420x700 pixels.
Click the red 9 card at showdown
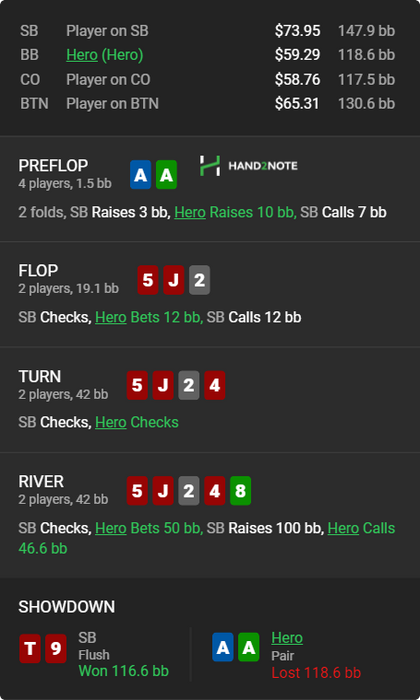click(56, 648)
